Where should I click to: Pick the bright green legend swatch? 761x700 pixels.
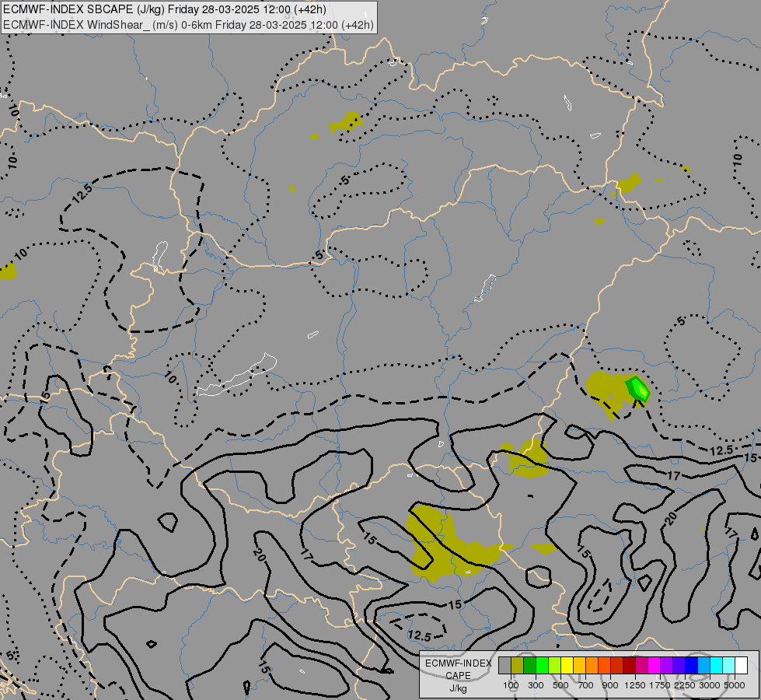(x=542, y=666)
